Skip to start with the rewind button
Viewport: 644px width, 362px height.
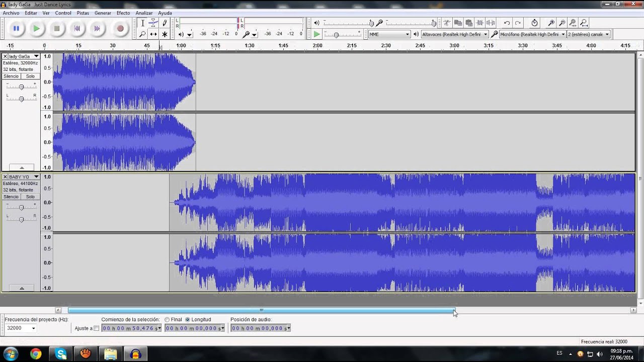point(77,29)
